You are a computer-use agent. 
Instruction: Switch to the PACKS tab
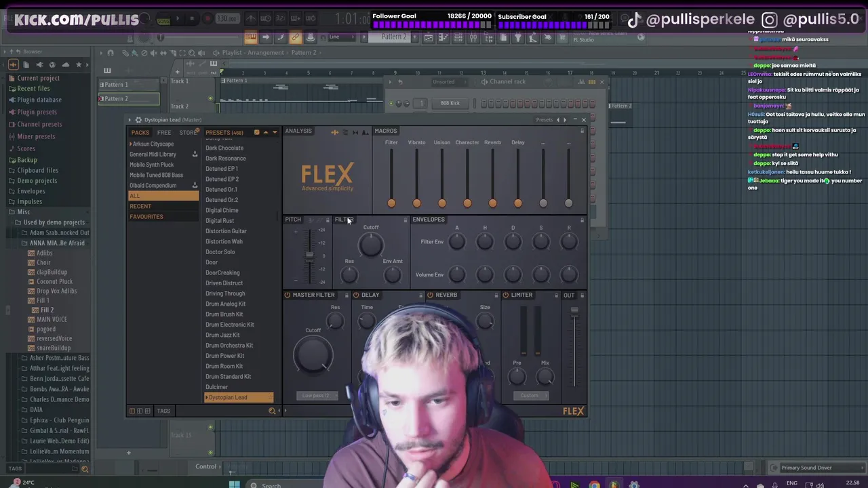[140, 133]
